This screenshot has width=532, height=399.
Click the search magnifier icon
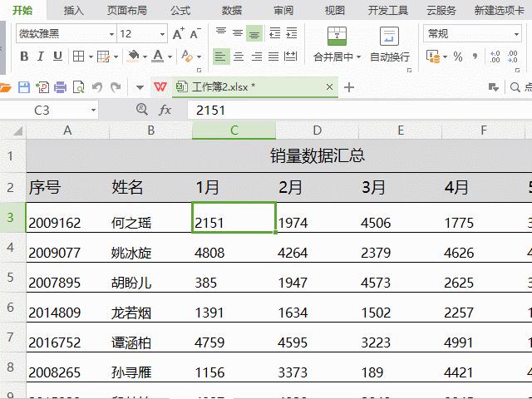point(515,87)
